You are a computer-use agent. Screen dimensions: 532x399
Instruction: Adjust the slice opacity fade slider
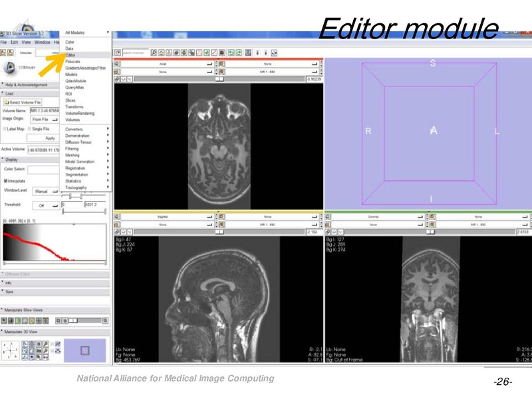85,321
